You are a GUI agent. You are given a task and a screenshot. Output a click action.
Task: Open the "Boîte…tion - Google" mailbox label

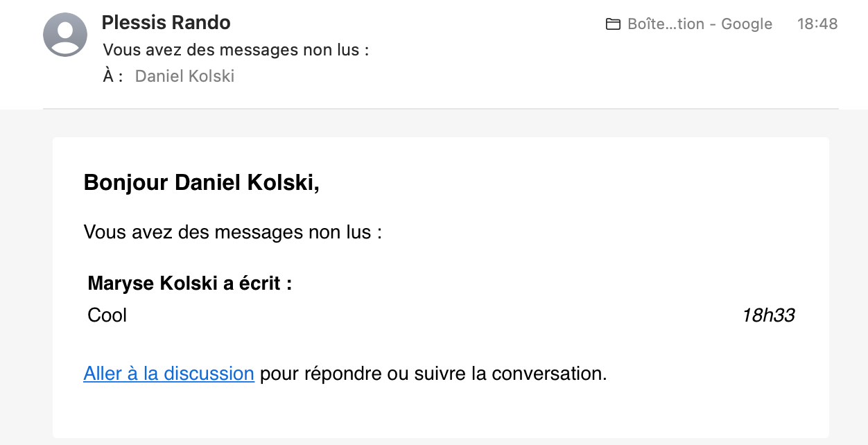click(x=699, y=24)
